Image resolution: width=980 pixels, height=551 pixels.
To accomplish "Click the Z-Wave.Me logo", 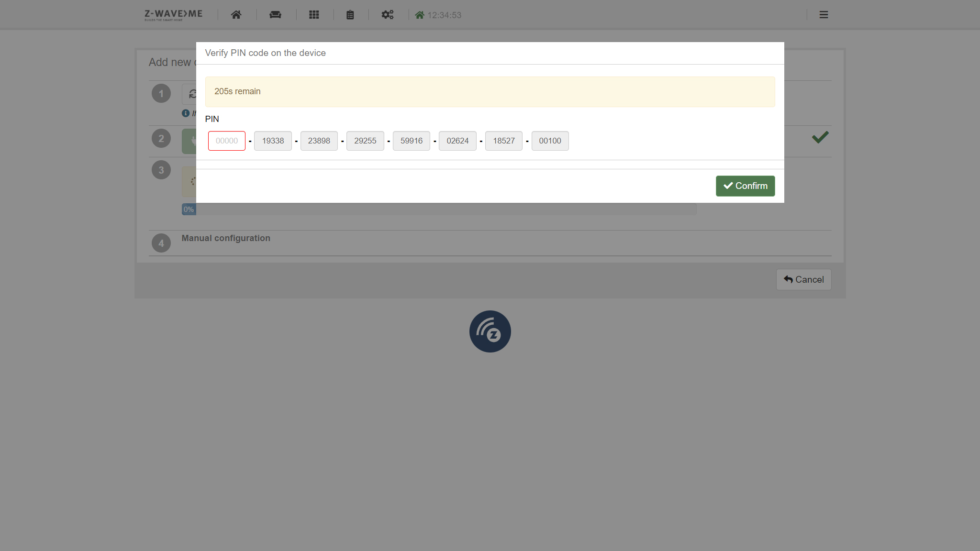I will point(173,15).
